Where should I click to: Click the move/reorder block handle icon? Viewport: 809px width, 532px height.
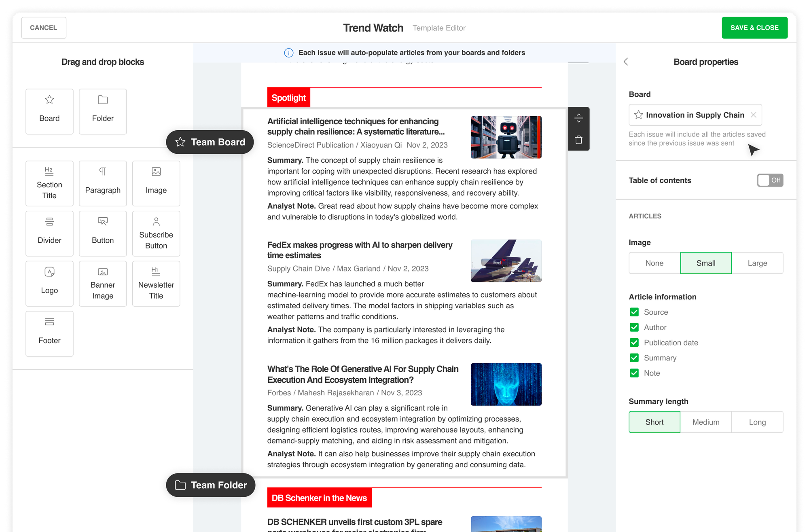[x=578, y=118]
